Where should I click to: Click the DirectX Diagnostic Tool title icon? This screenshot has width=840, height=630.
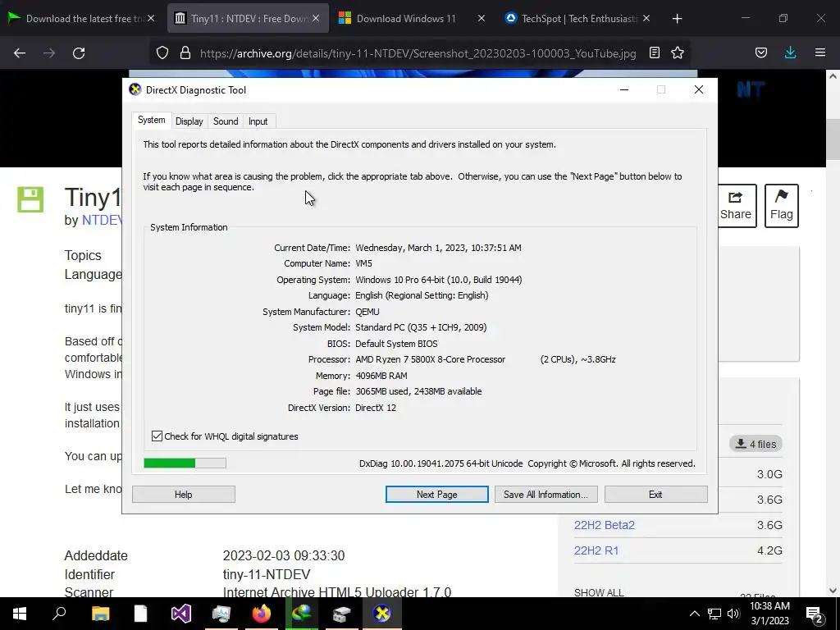tap(135, 89)
